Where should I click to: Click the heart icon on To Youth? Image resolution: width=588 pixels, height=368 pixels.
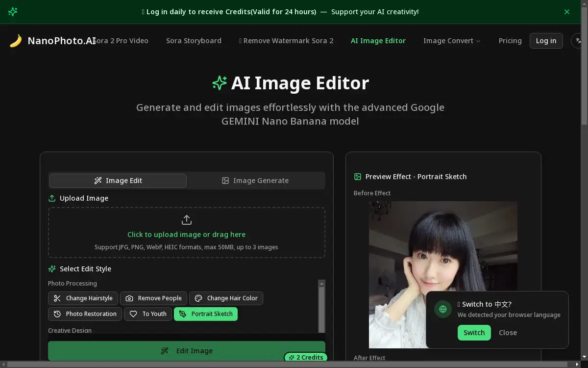pyautogui.click(x=133, y=314)
